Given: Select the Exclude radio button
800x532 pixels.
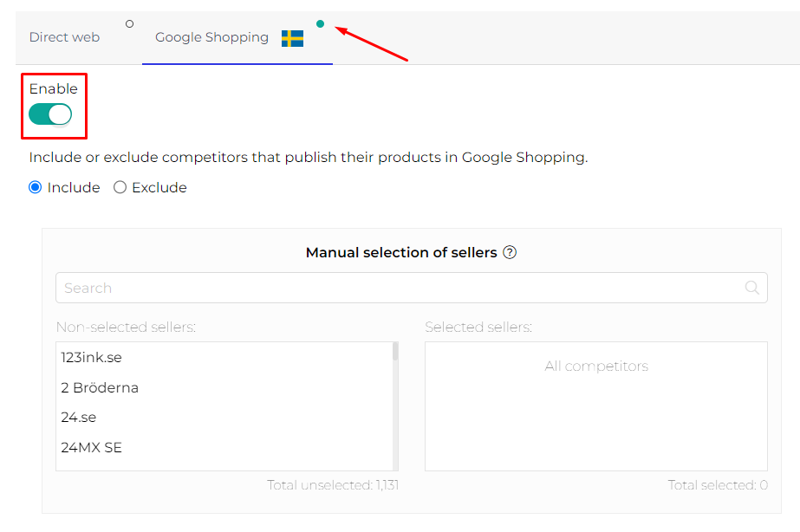Looking at the screenshot, I should [120, 187].
